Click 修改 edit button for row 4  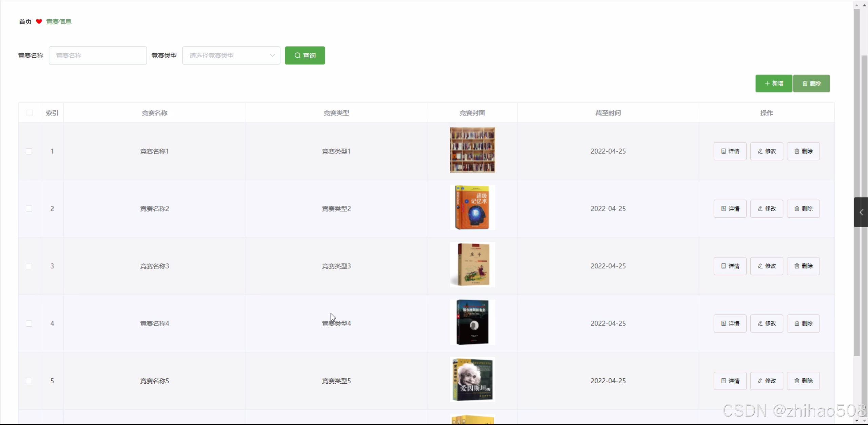(x=766, y=323)
